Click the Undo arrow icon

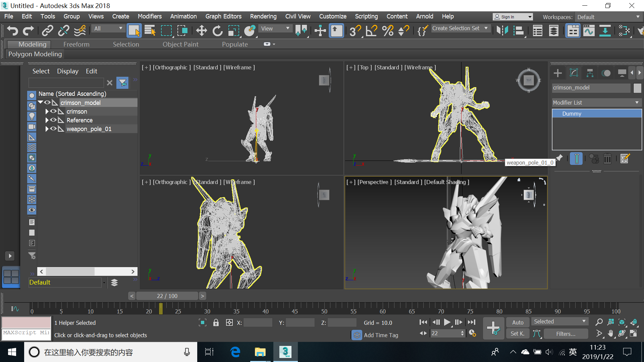coord(12,31)
